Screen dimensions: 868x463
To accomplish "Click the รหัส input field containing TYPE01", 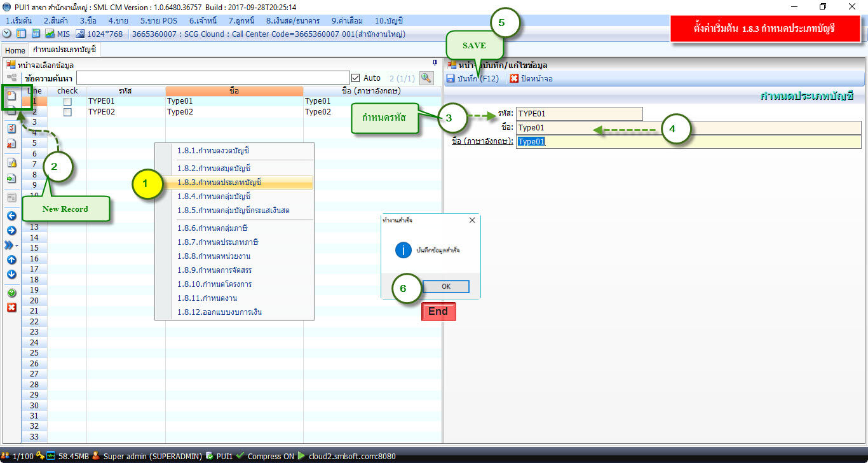I will coord(580,114).
